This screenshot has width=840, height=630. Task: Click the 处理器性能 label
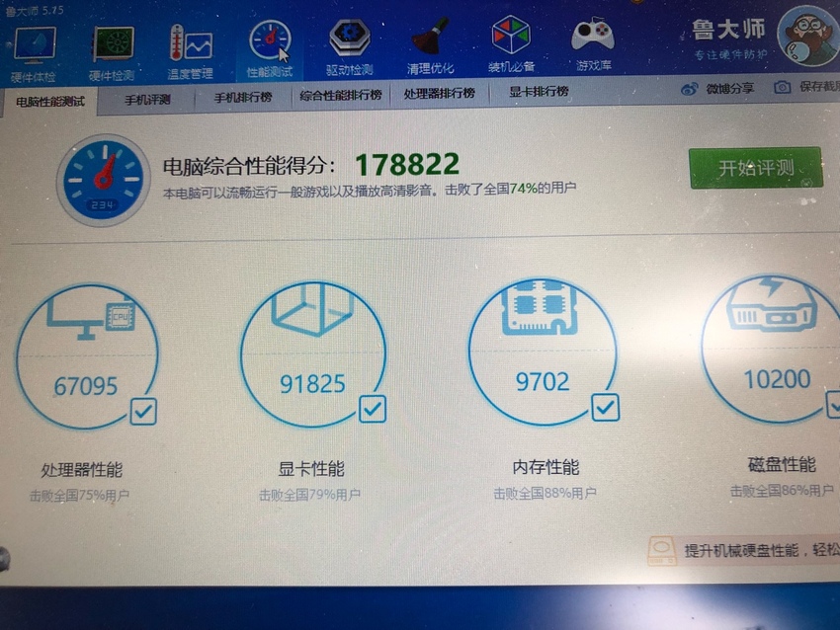pyautogui.click(x=82, y=470)
